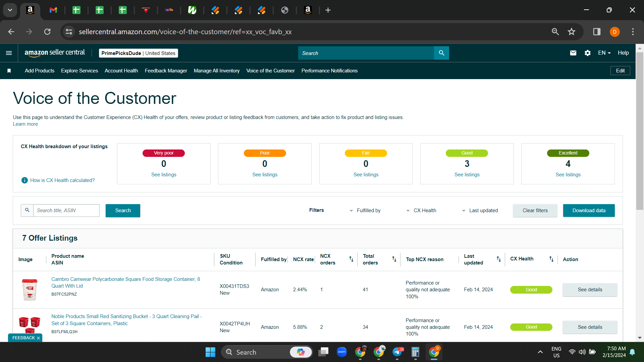Open Noble Products Sanitizing Bucket link
The width and height of the screenshot is (644, 362).
coord(127,320)
